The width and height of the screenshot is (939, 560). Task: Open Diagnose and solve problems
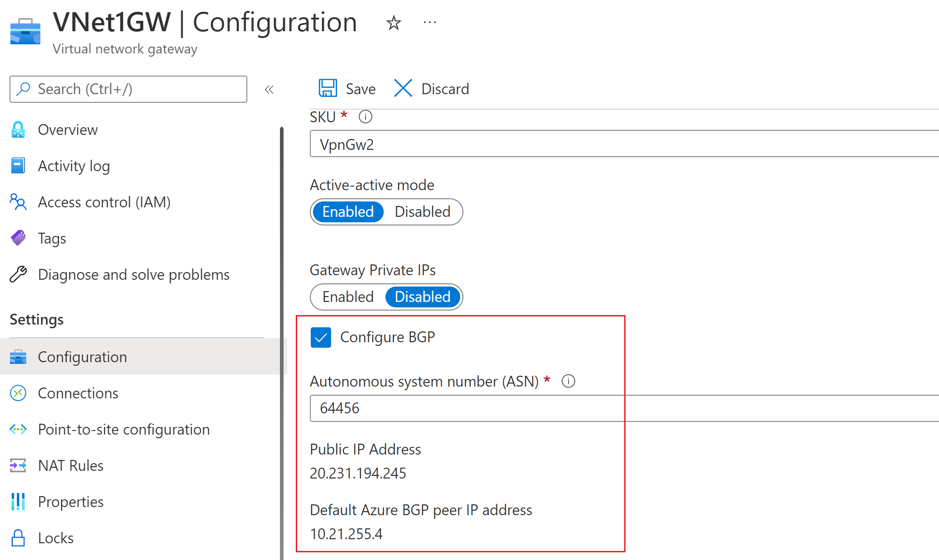coord(134,275)
